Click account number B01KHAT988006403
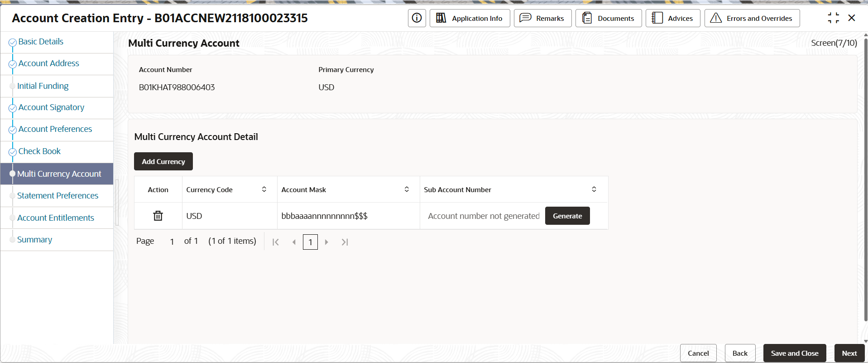Image resolution: width=868 pixels, height=363 pixels. click(177, 87)
